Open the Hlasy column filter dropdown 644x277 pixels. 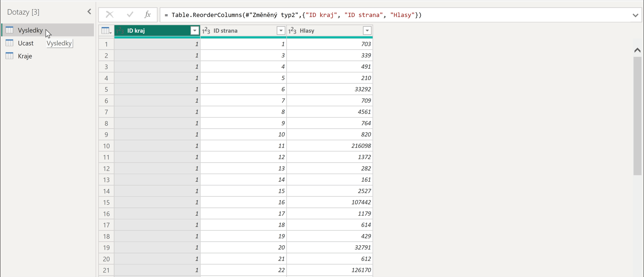tap(367, 30)
